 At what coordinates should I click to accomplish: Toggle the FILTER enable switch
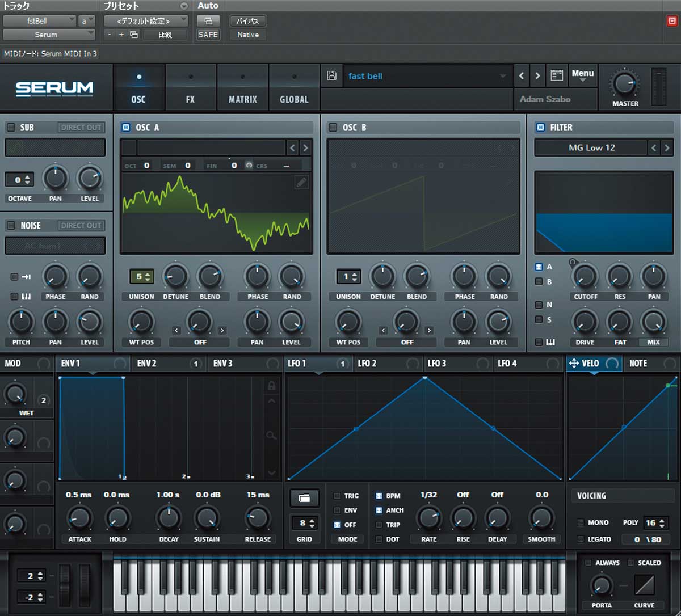[540, 128]
